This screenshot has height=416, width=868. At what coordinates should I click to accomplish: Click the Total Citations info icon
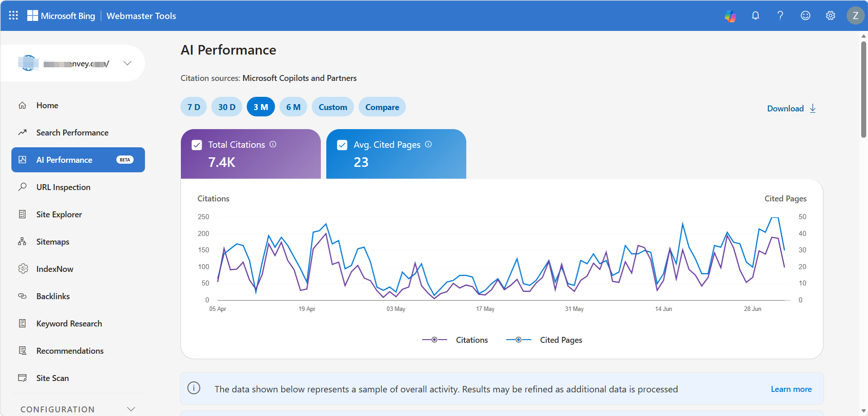point(273,144)
